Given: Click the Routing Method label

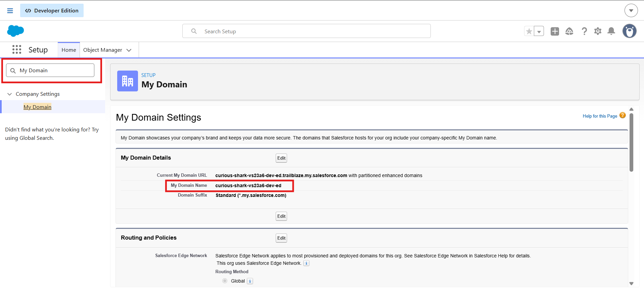Looking at the screenshot, I should (x=232, y=272).
